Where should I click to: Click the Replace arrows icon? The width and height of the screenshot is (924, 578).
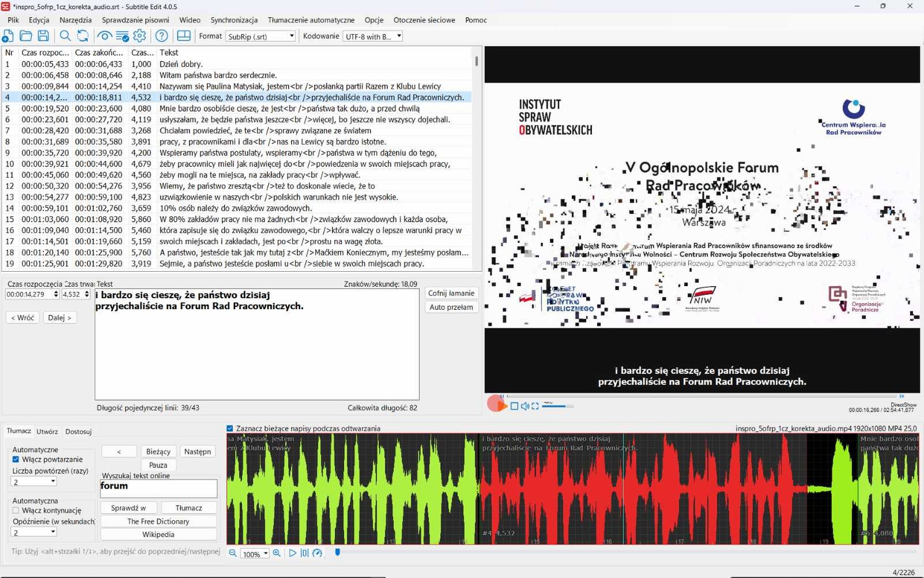pos(83,36)
